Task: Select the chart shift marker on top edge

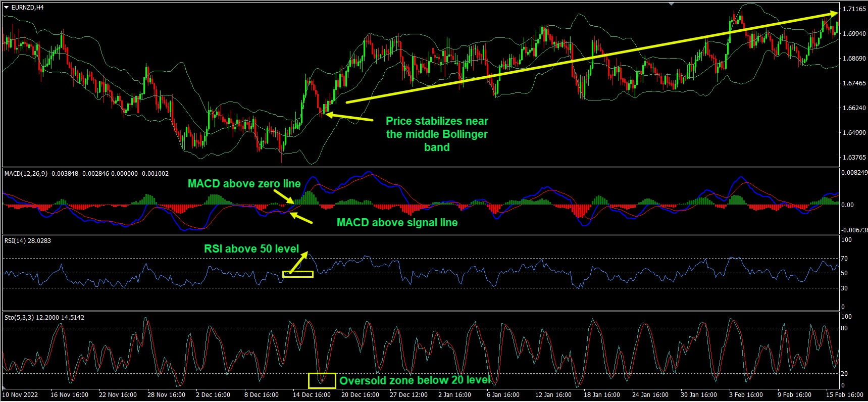Action: pos(671,4)
